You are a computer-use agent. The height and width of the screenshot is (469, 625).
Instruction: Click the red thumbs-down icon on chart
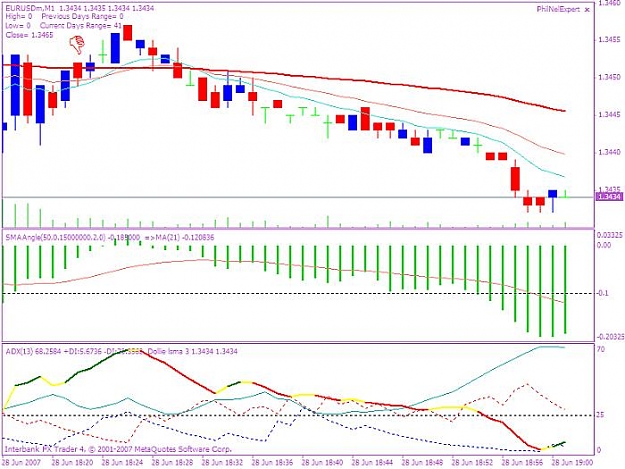(x=77, y=44)
